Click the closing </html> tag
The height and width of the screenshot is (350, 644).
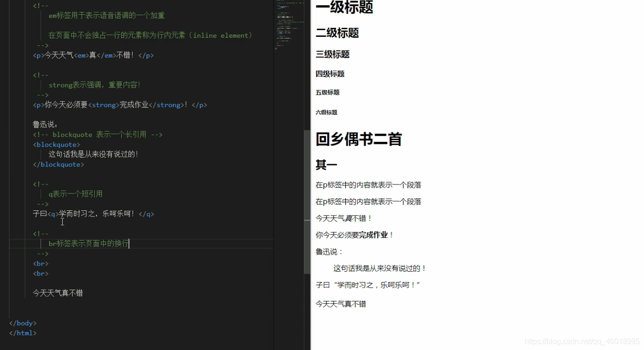pos(23,333)
